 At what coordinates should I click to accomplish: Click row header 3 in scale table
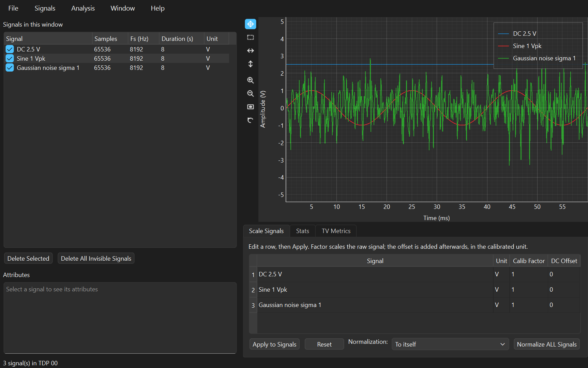253,305
